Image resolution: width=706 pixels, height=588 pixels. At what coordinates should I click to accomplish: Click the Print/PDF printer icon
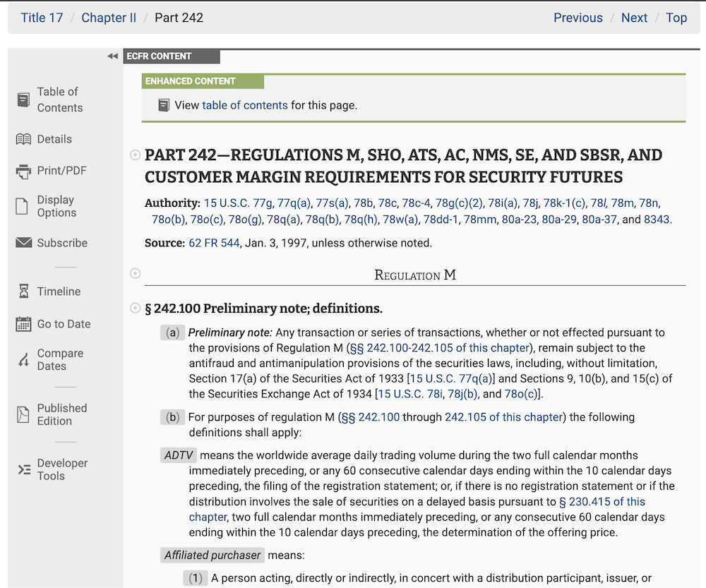pyautogui.click(x=23, y=171)
